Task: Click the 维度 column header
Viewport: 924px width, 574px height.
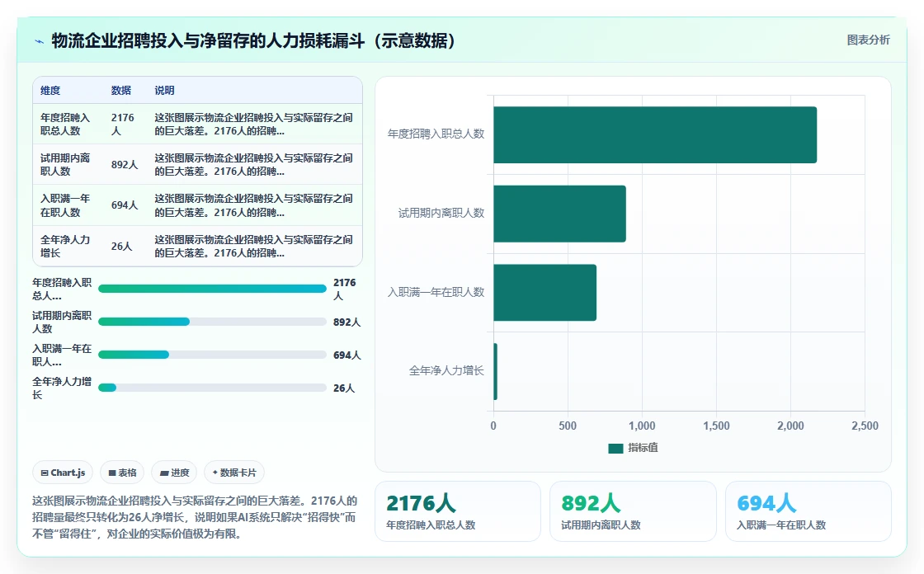Action: (50, 91)
